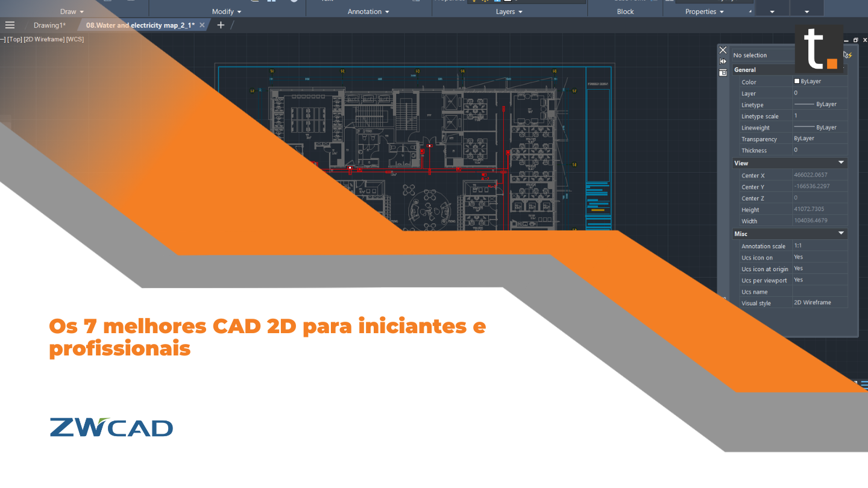Open the Layers panel dropdown
Viewport: 868px width, 488px height.
point(509,11)
